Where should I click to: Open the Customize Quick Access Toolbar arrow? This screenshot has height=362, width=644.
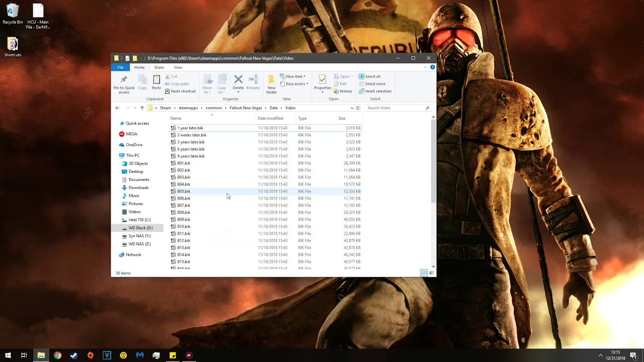(x=141, y=58)
